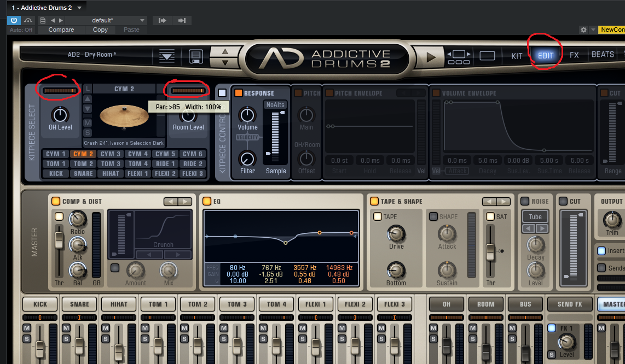This screenshot has width=625, height=364.
Task: Mute the CYM 2 kitpiece with M button
Action: [88, 123]
